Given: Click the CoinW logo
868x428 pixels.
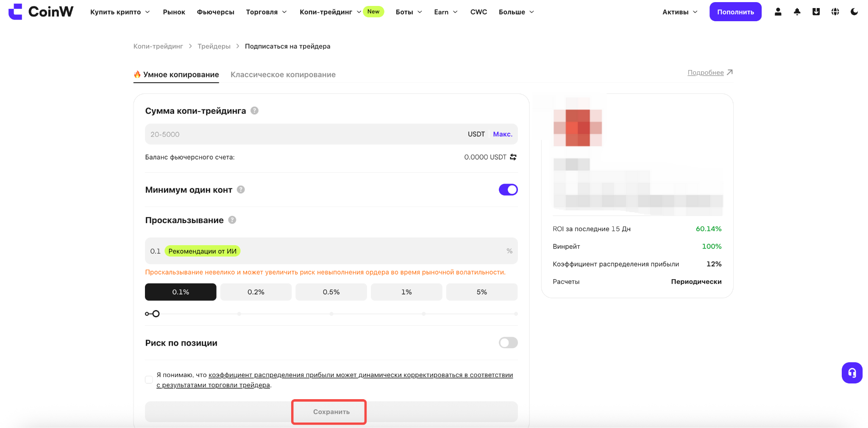Looking at the screenshot, I should coord(41,12).
